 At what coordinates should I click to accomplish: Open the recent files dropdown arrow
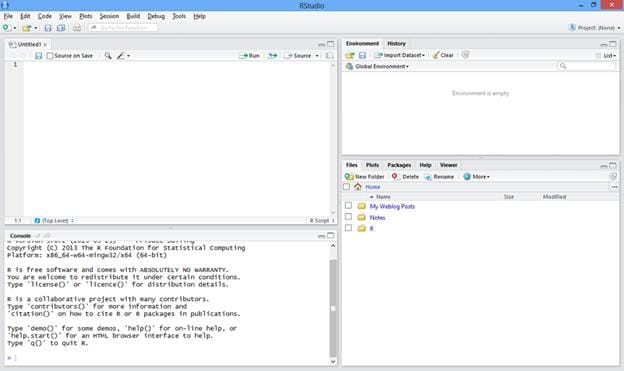click(36, 28)
